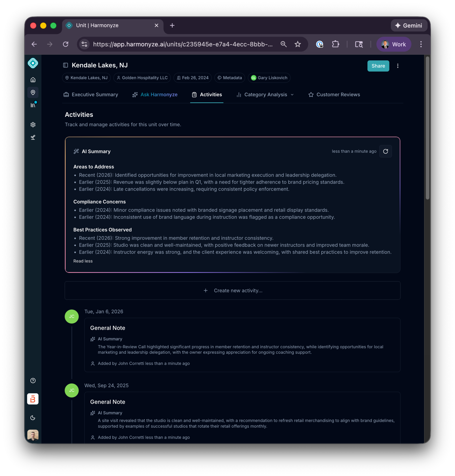Click the Metadata chip
Screen dimensions: 455x476
click(229, 78)
